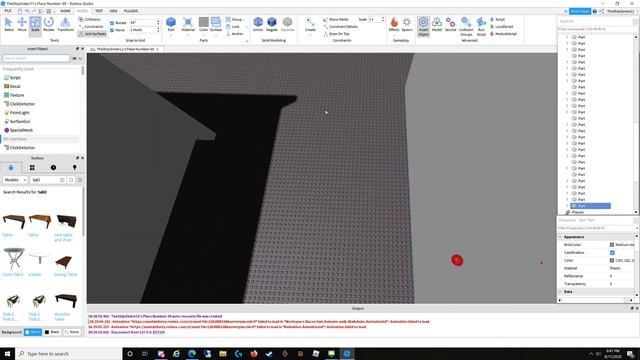Open the Toolbox Recent clock tab
Image resolution: width=640 pixels, height=360 pixels.
(53, 167)
